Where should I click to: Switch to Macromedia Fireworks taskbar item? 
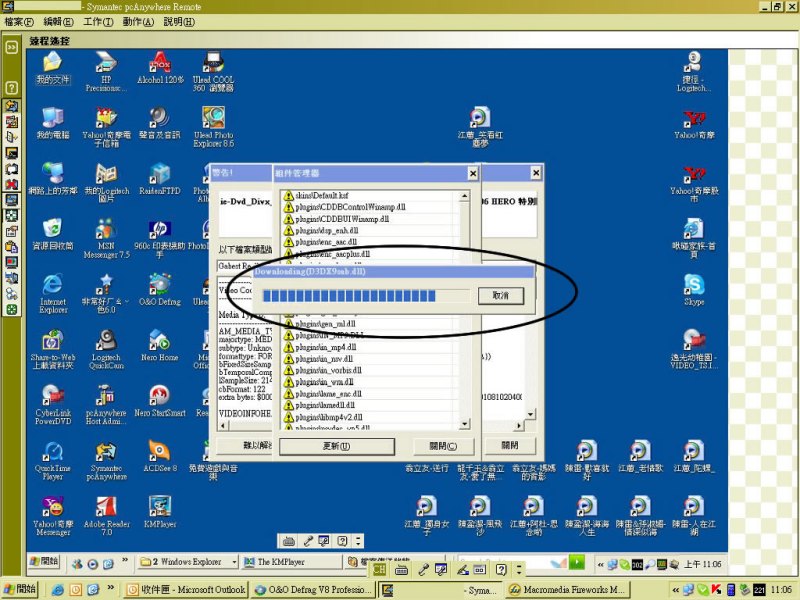pyautogui.click(x=569, y=589)
